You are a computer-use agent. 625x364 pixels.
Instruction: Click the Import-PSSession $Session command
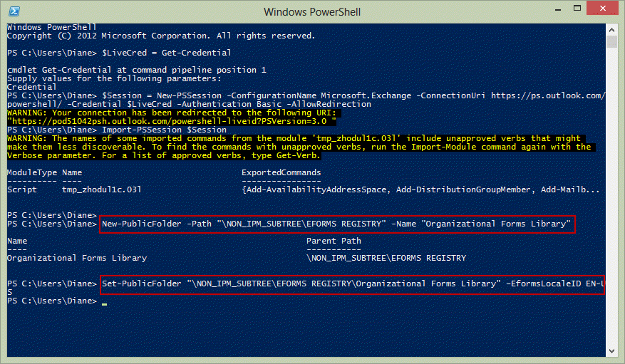click(164, 130)
